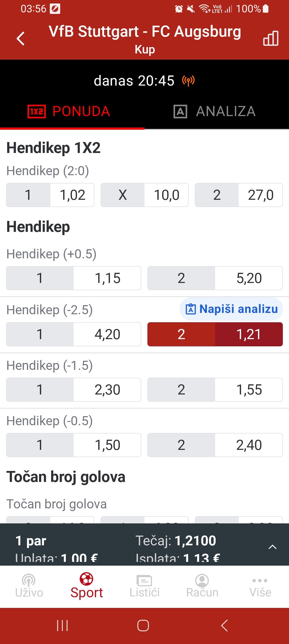289x644 pixels.
Task: Open match statistics bar chart icon
Action: [271, 38]
